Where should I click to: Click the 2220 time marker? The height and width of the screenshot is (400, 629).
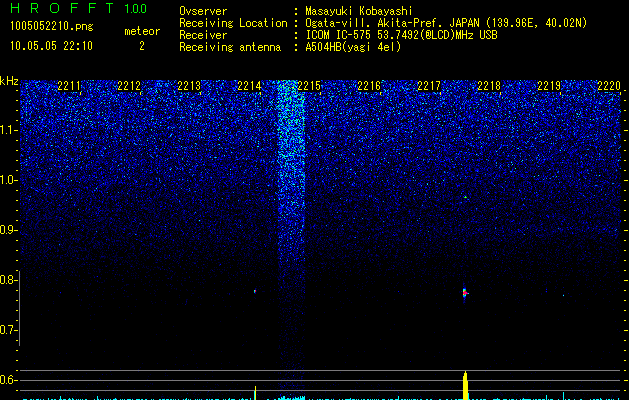609,86
